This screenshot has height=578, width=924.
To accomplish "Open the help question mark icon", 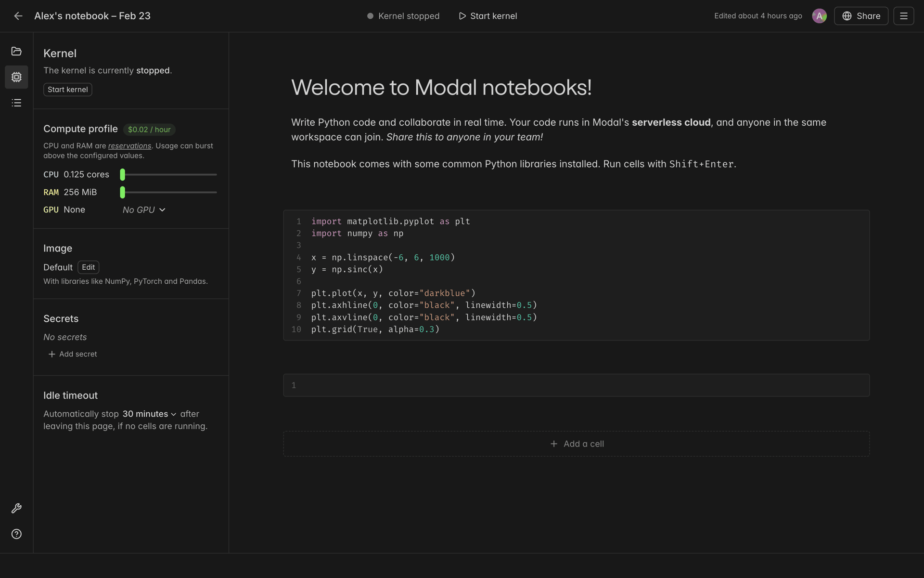I will pyautogui.click(x=16, y=534).
